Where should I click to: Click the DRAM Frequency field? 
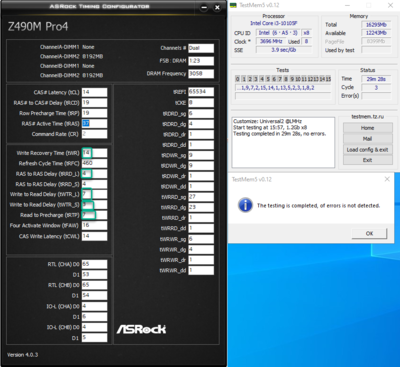click(201, 73)
